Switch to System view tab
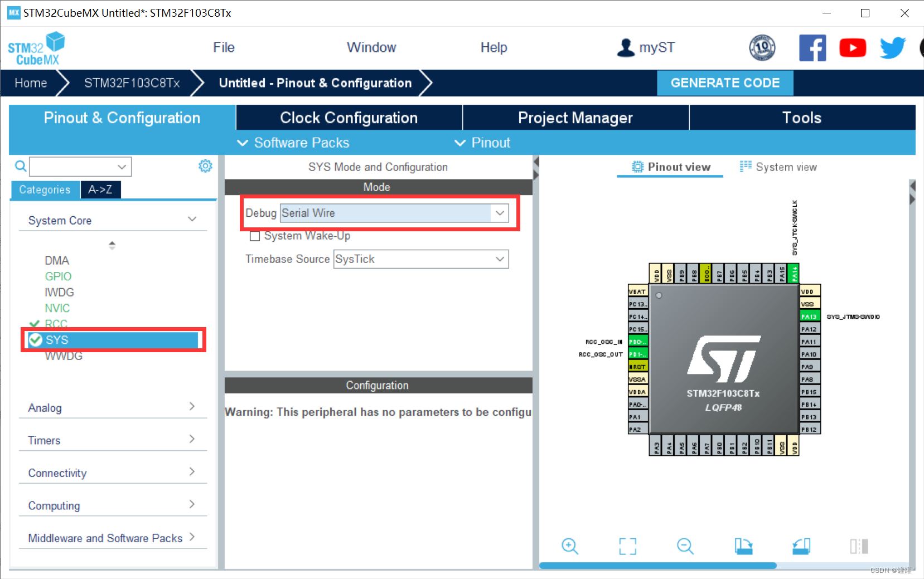924x579 pixels. 778,167
